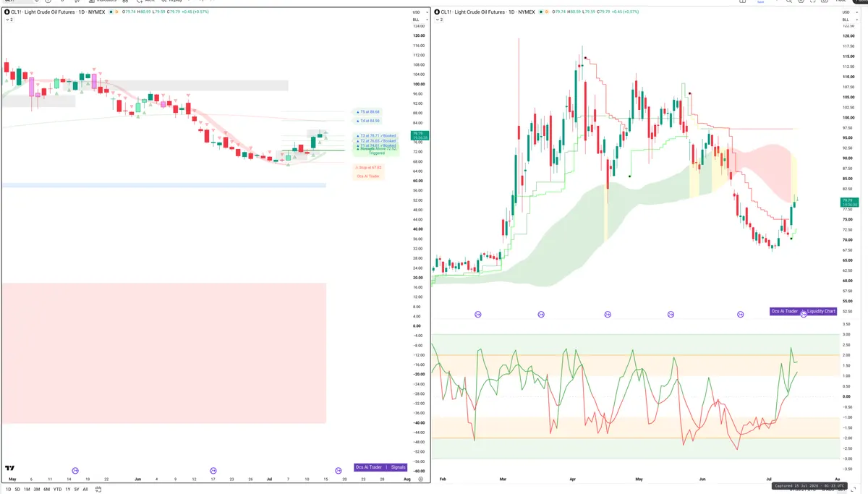The image size is (868, 494).
Task: Select the 5D time range
Action: pyautogui.click(x=17, y=489)
